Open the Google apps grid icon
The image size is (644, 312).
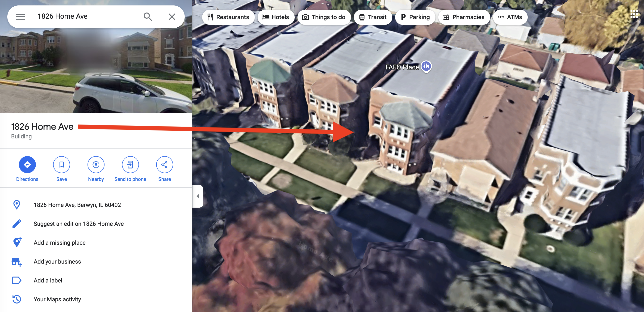pyautogui.click(x=634, y=14)
